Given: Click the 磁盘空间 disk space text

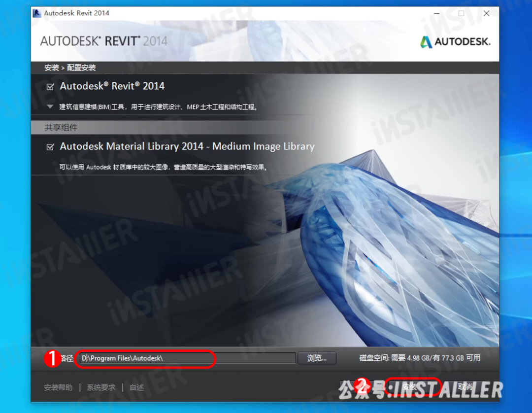Looking at the screenshot, I should click(x=420, y=358).
